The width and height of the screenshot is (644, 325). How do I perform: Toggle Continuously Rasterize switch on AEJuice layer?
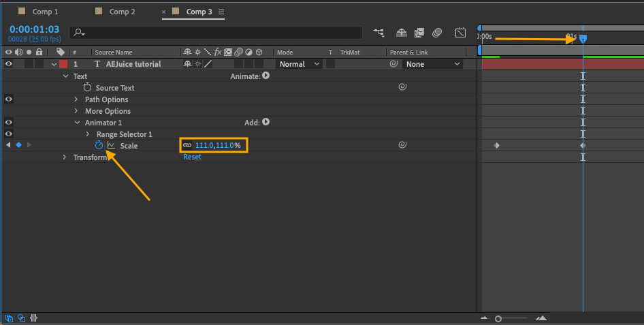(x=197, y=63)
